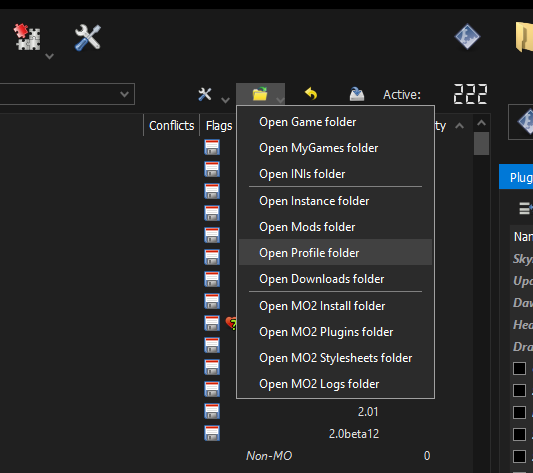The height and width of the screenshot is (473, 533).
Task: Click the sort icon under Plugins tab
Action: click(525, 208)
